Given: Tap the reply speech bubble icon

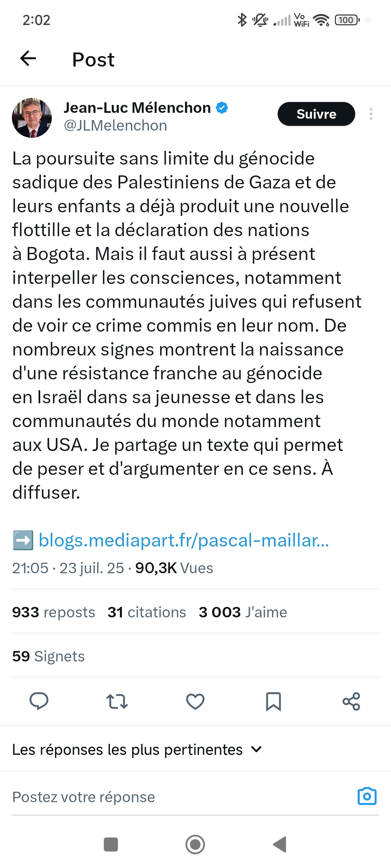Looking at the screenshot, I should click(x=39, y=701).
